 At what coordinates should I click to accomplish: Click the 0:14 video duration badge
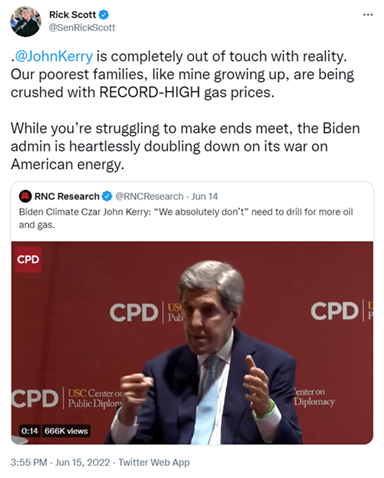[29, 431]
